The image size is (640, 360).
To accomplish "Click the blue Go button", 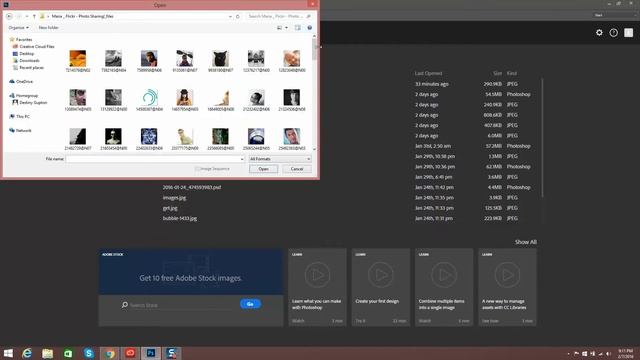I will pos(250,304).
